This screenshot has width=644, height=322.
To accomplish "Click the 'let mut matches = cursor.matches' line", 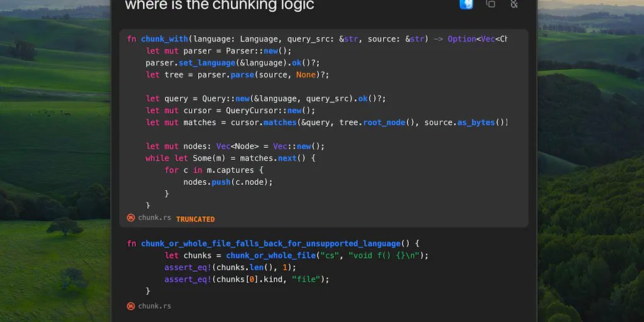I will pyautogui.click(x=327, y=123).
